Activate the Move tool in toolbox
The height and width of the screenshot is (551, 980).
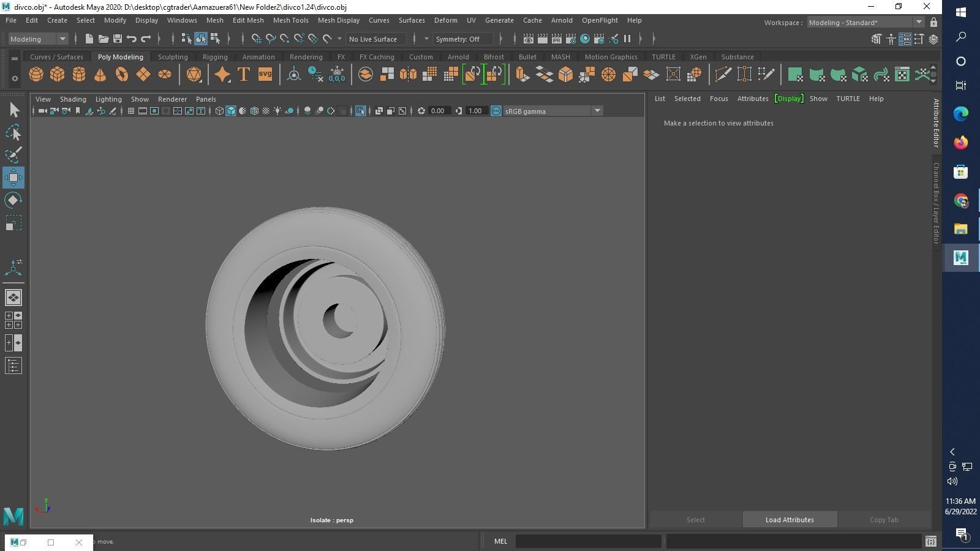[x=13, y=178]
